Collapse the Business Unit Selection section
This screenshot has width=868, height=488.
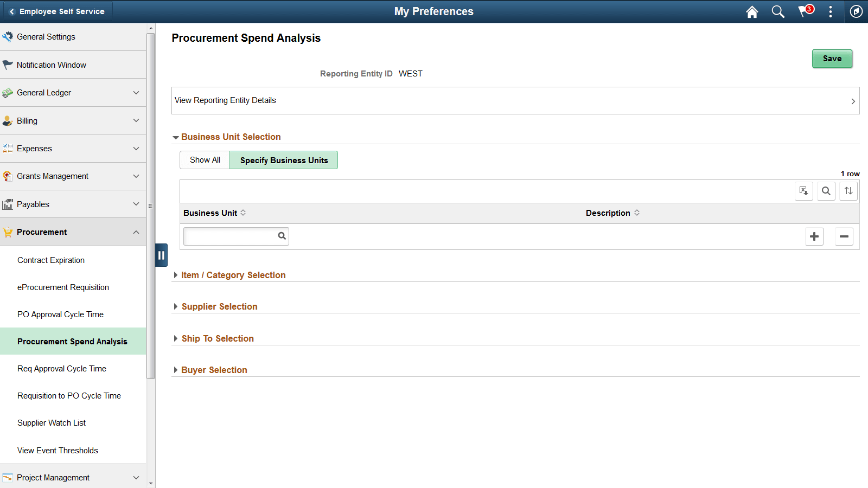point(176,137)
